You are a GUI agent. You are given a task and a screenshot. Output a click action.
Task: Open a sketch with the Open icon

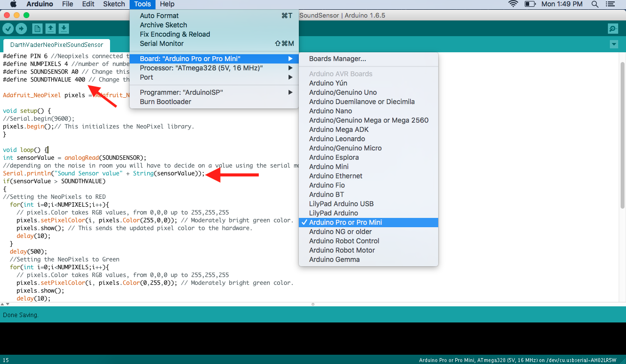[50, 28]
